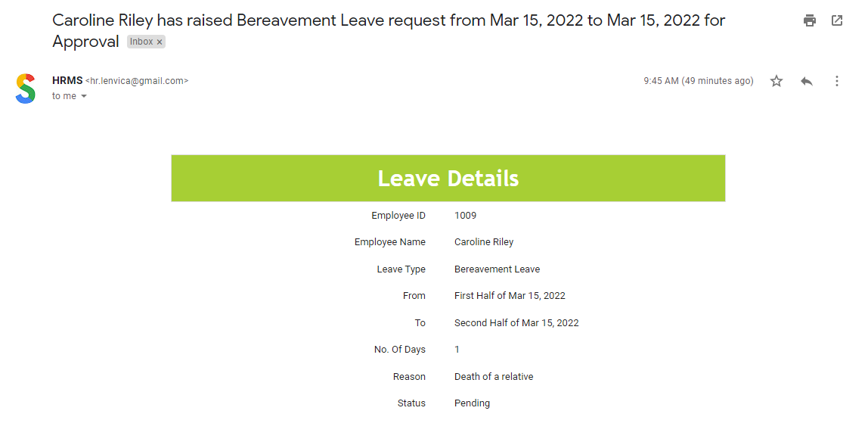Click the employee name Caroline Riley
This screenshot has width=868, height=445.
point(484,242)
